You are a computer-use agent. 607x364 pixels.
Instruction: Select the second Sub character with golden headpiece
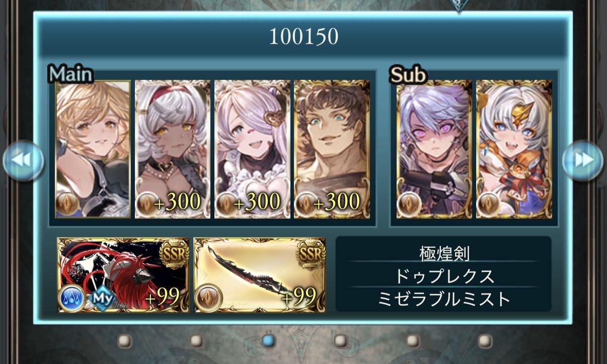pos(514,149)
